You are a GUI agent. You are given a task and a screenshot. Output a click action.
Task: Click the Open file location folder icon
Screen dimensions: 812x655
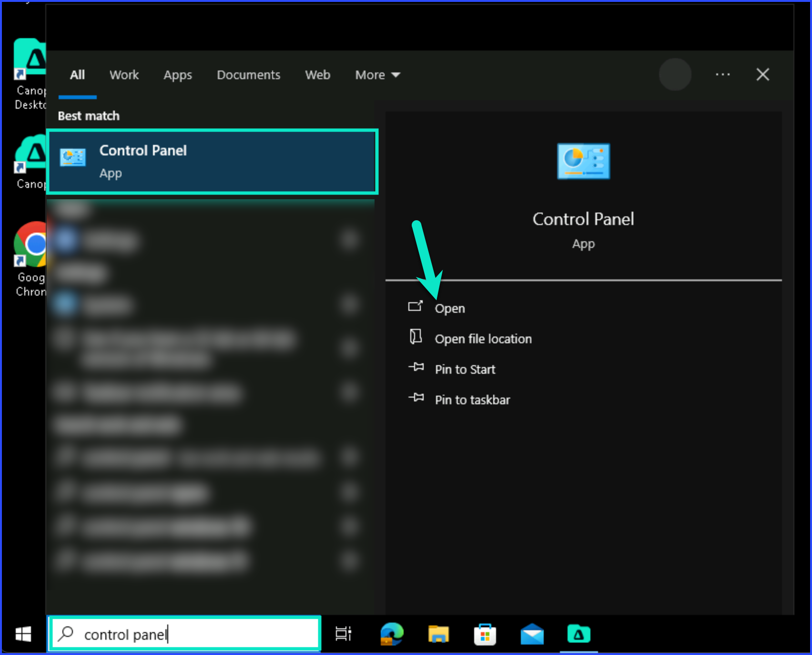tap(416, 337)
